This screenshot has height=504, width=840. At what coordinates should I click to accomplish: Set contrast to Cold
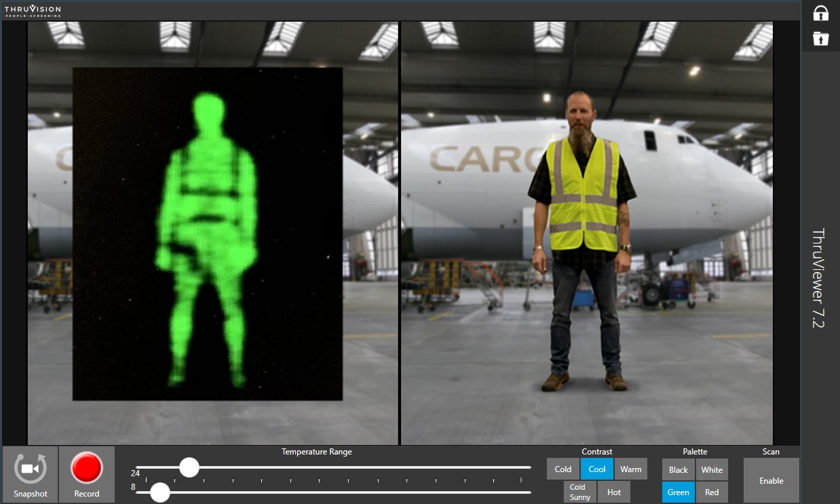coord(562,469)
